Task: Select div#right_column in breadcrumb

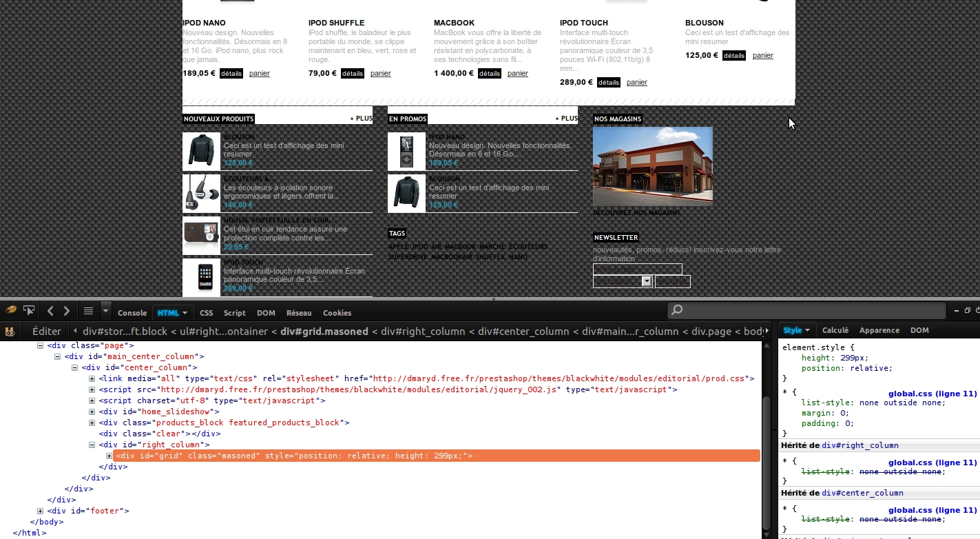Action: [424, 332]
